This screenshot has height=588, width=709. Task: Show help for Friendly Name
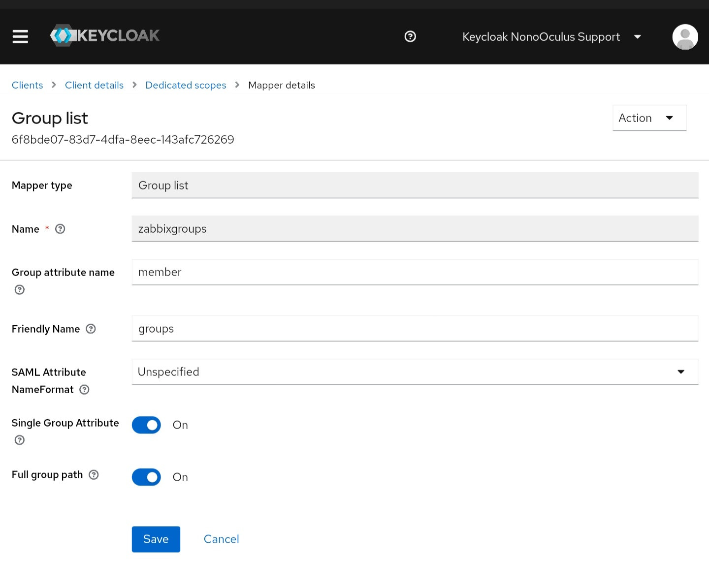tap(91, 329)
